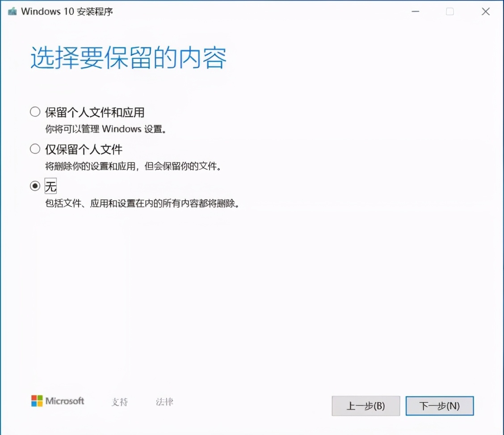504x435 pixels.
Task: Open the 支持 support link
Action: 119,402
